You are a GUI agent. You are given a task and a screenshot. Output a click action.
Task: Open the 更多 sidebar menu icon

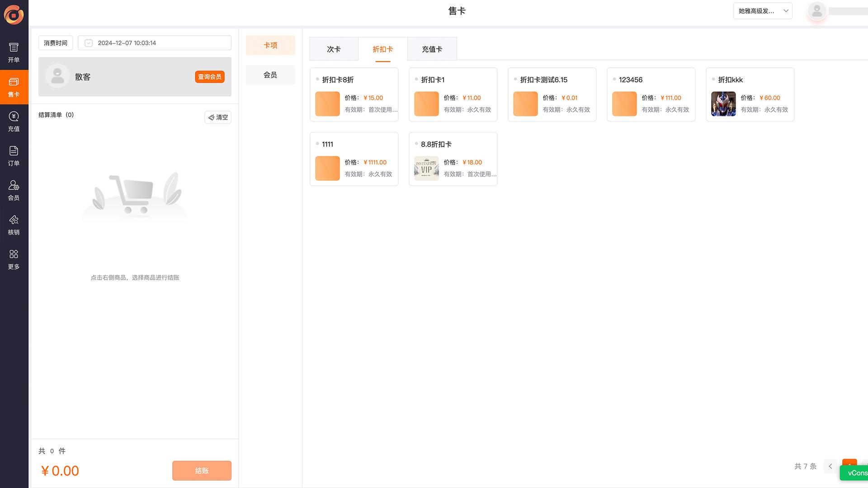(14, 259)
